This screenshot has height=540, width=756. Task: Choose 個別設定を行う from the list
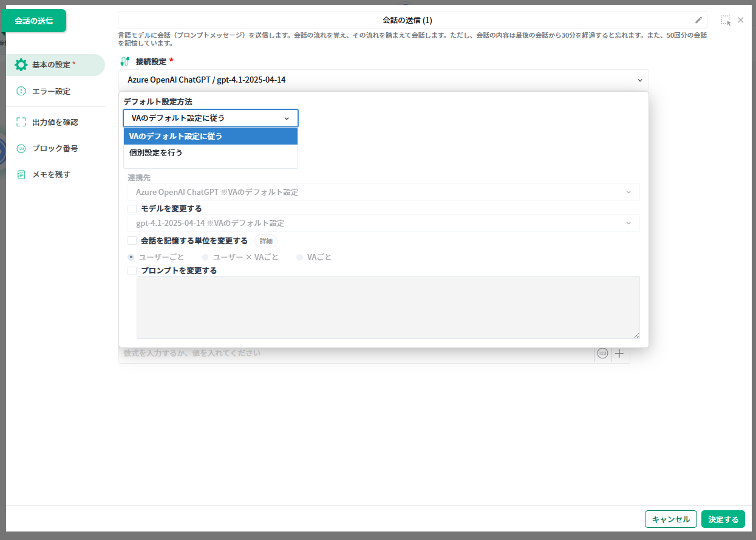(156, 152)
